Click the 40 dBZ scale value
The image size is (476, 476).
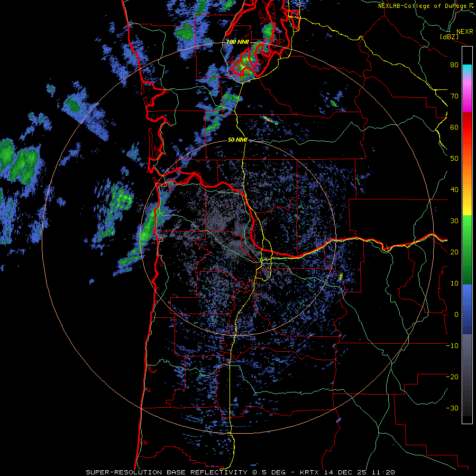coord(454,190)
